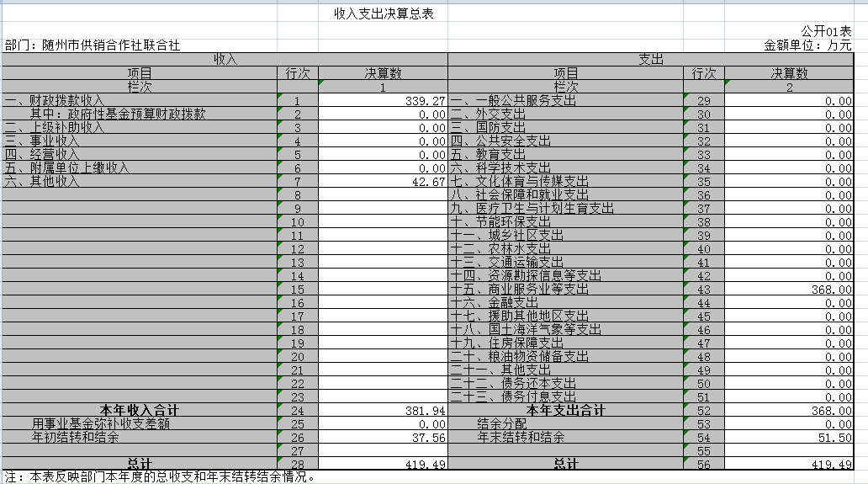
Task: Click the 本年收入合计 label cell
Action: pos(140,411)
